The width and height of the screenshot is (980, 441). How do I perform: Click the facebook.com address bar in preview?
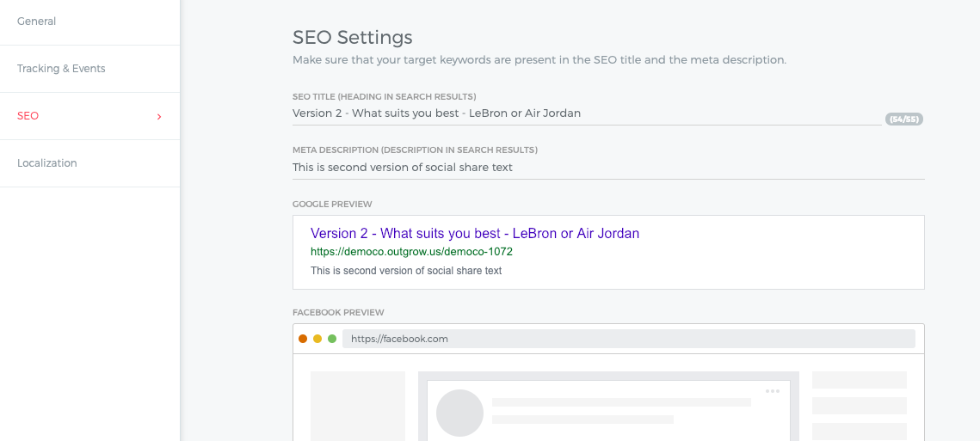pos(628,339)
